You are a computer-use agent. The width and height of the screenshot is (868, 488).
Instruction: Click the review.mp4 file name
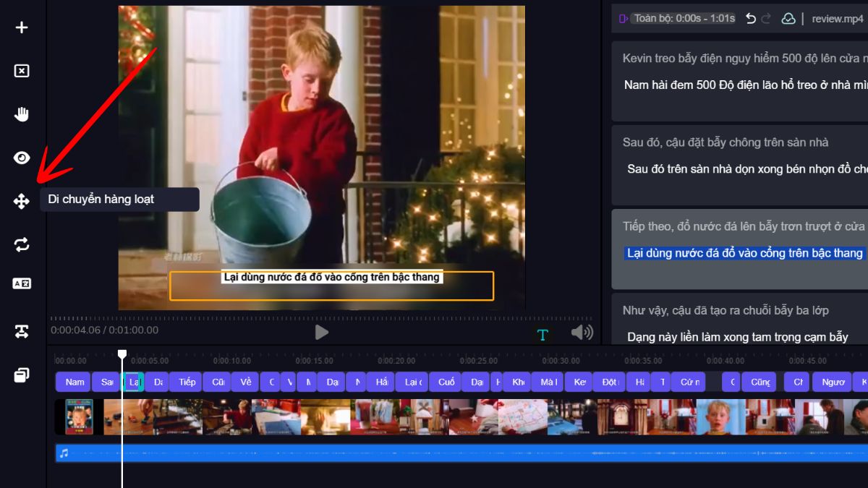[x=838, y=19]
